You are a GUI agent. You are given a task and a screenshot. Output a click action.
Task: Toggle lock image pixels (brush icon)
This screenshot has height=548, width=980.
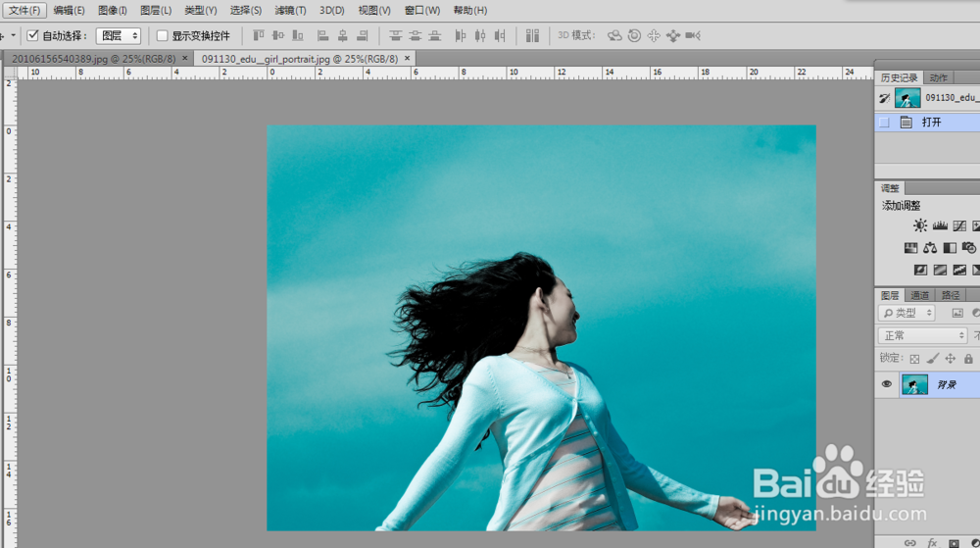coord(933,359)
